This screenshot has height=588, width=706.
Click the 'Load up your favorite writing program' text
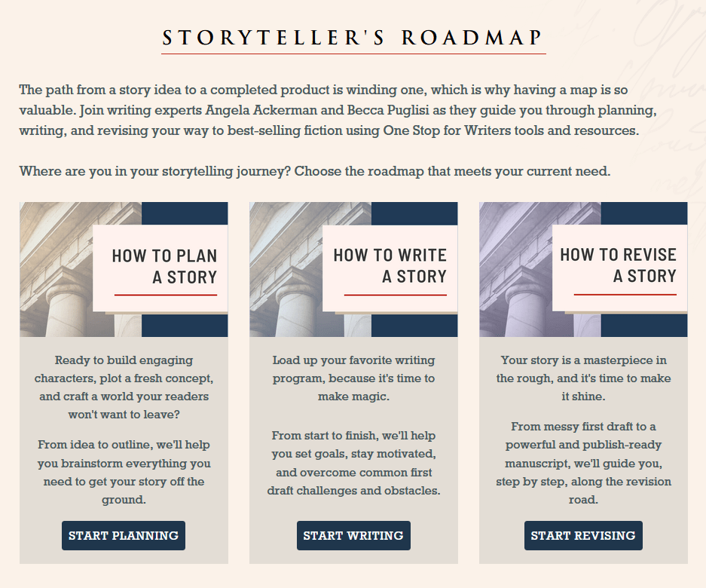point(353,378)
